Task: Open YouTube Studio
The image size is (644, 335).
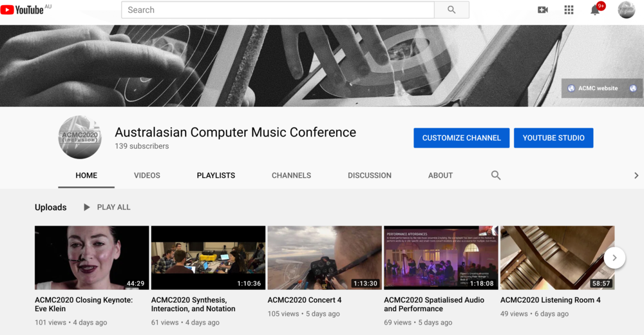Action: [553, 138]
